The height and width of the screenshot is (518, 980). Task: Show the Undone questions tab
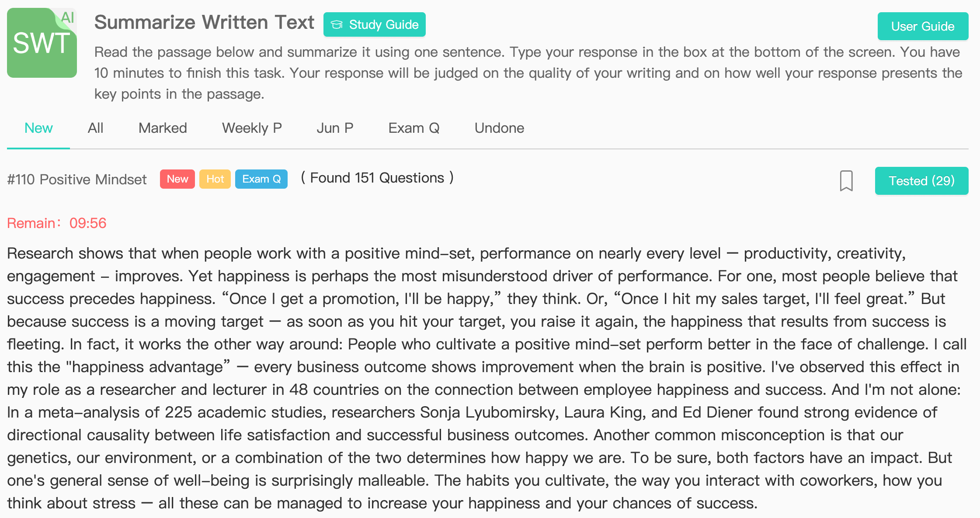499,128
